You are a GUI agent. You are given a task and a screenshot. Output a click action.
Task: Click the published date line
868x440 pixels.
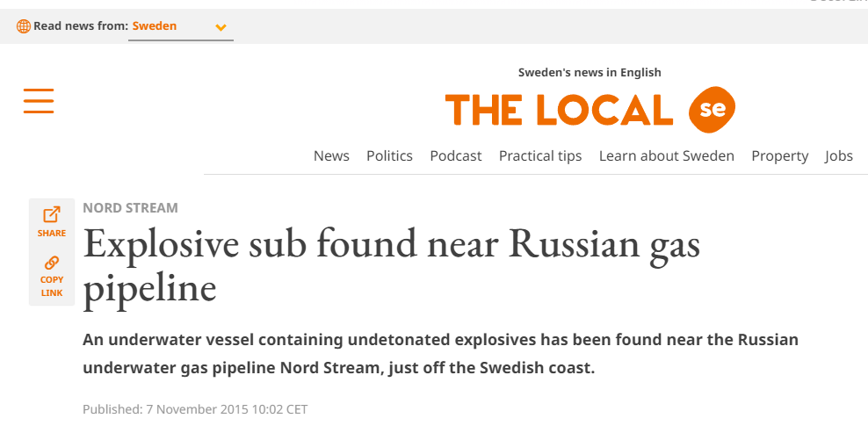click(x=195, y=409)
